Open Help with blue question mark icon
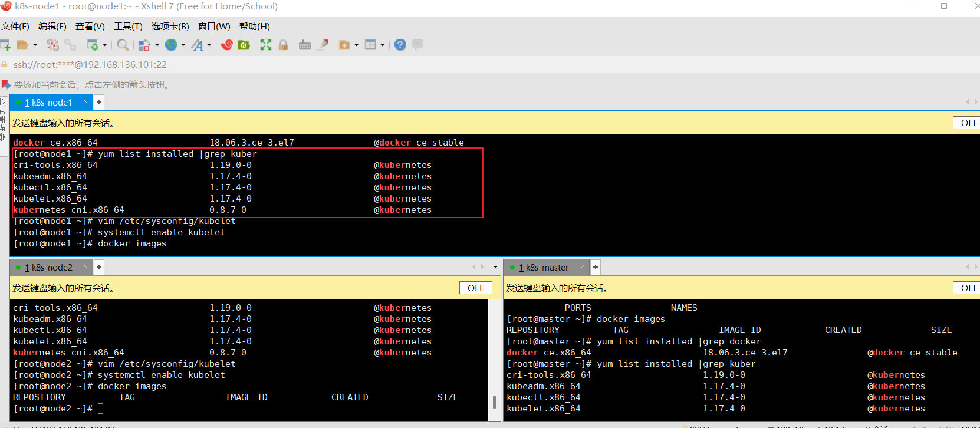Image resolution: width=980 pixels, height=428 pixels. coord(400,45)
